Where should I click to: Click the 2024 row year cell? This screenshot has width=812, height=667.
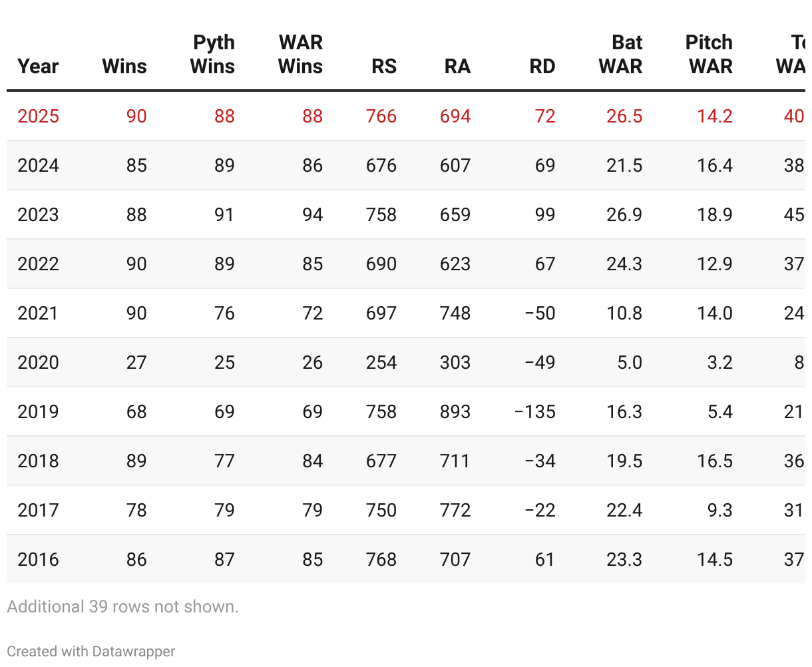38,165
